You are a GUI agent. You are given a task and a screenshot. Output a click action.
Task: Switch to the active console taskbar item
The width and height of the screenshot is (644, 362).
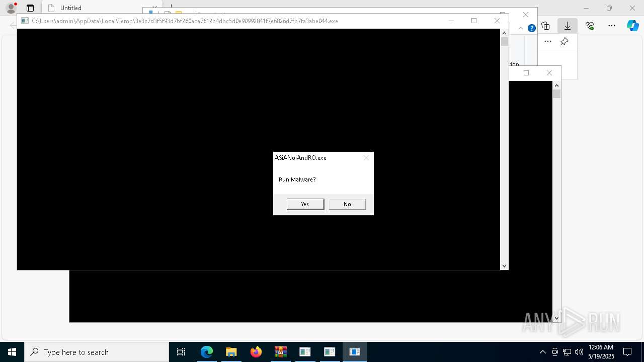355,352
